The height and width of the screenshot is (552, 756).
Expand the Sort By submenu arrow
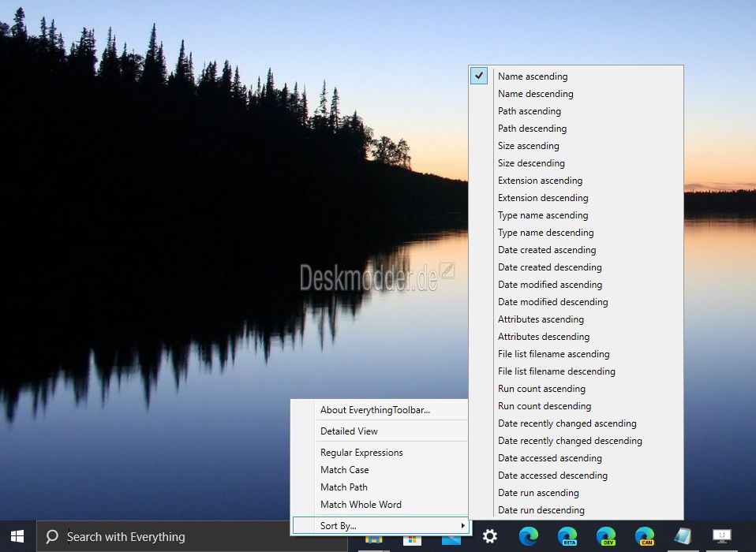tap(463, 525)
